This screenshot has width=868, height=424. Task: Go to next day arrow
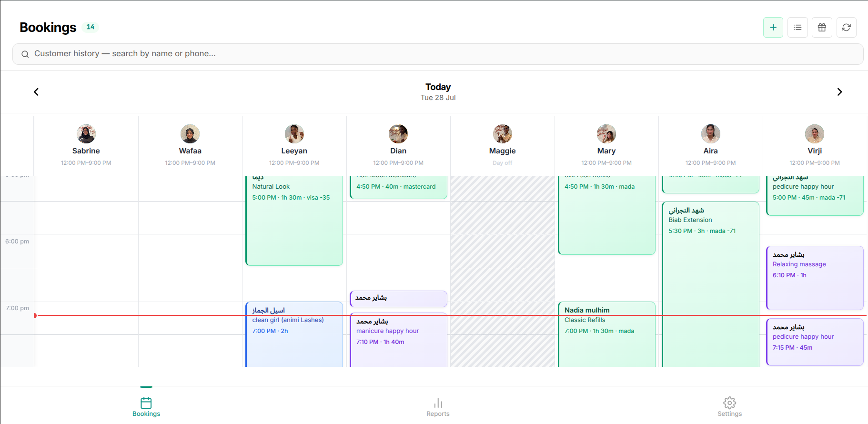click(839, 92)
